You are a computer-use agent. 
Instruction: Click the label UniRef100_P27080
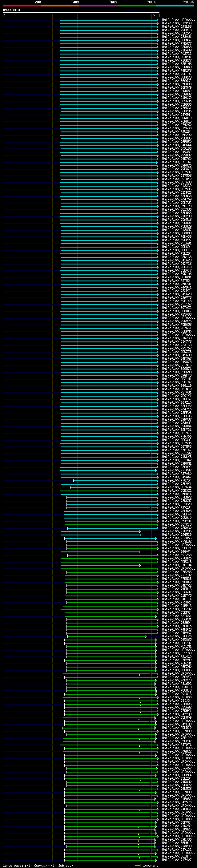pos(177,474)
